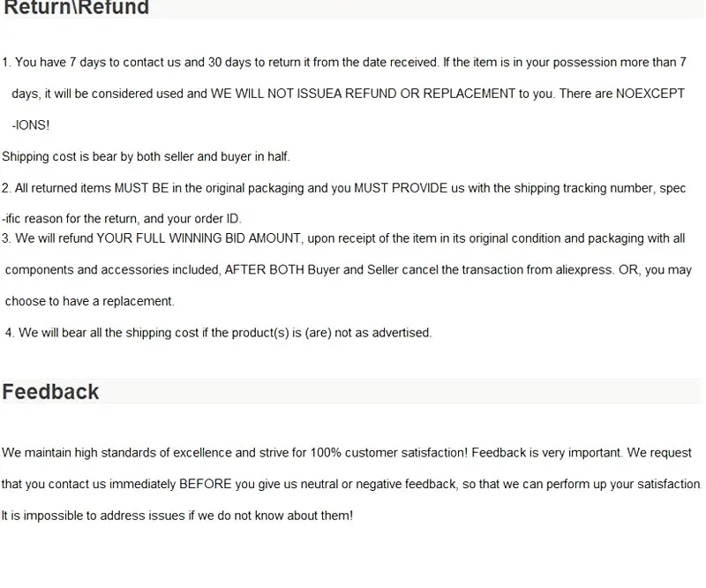Click 'It is impossible to address issues' line
Image resolution: width=706 pixels, height=588 pixels.
point(177,516)
